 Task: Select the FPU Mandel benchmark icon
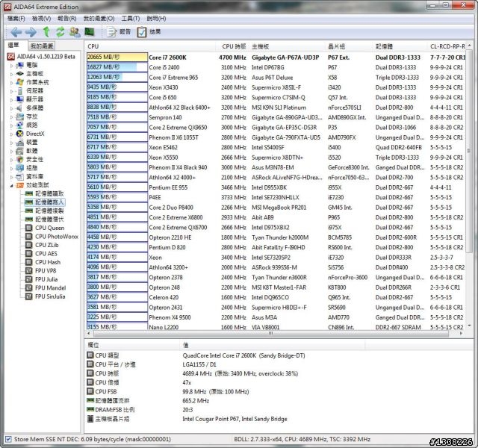coord(29,287)
